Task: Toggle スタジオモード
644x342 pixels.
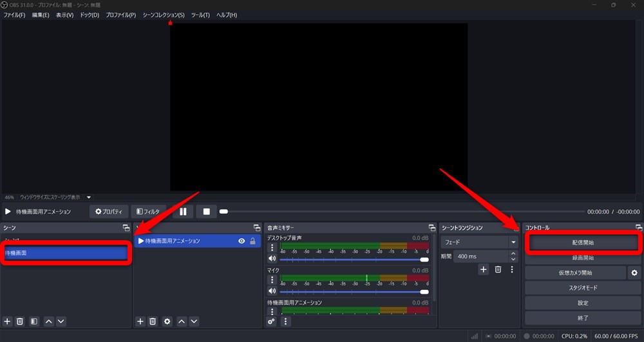Action: click(583, 288)
